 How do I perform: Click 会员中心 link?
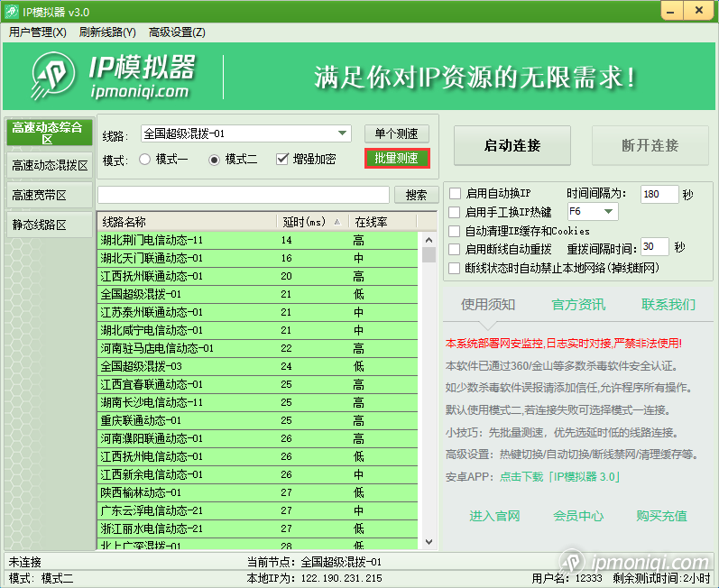[578, 516]
